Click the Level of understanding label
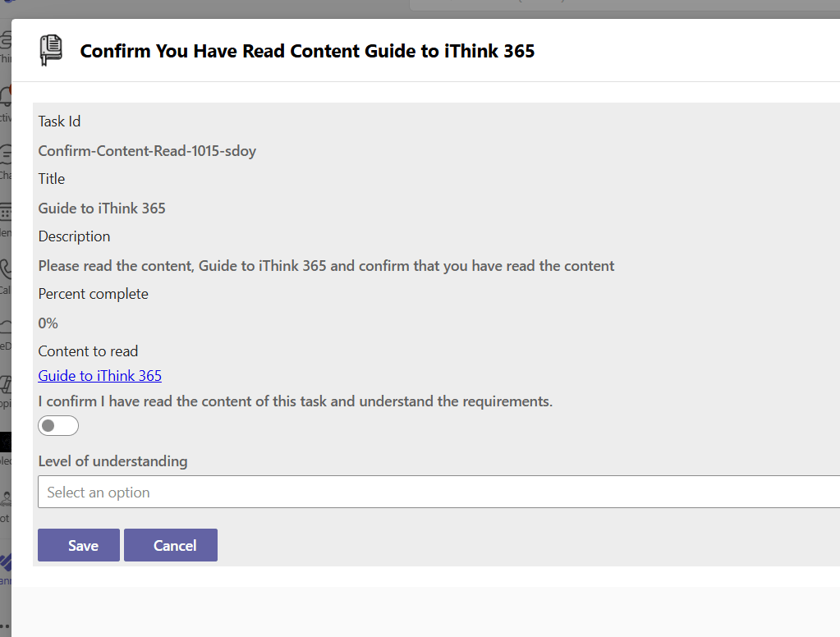The width and height of the screenshot is (840, 637). tap(112, 461)
